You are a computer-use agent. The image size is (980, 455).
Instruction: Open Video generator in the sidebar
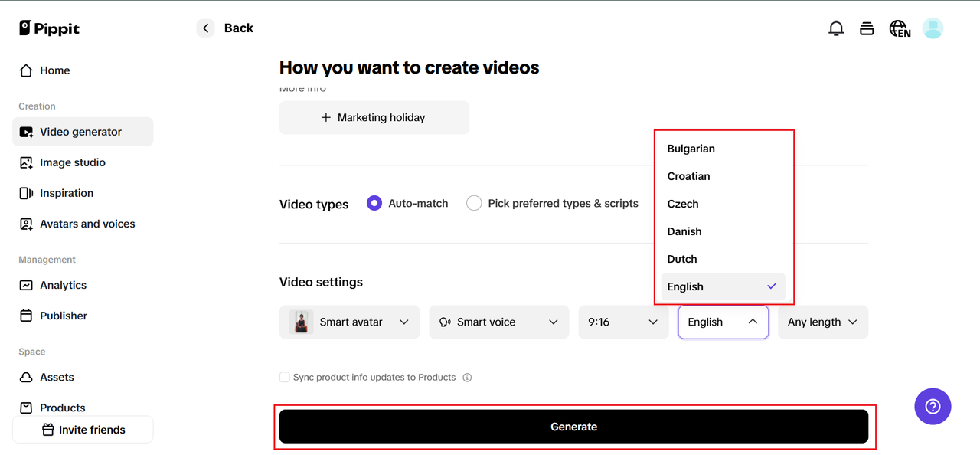(81, 132)
